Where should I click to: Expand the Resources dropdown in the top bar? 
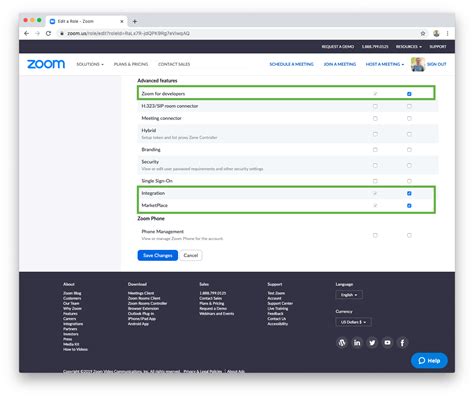[x=409, y=47]
